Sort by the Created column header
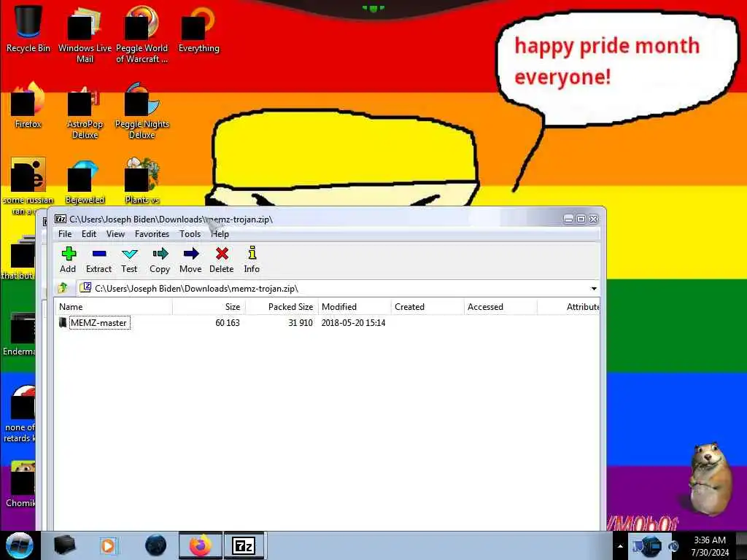This screenshot has height=560, width=747. tap(427, 307)
